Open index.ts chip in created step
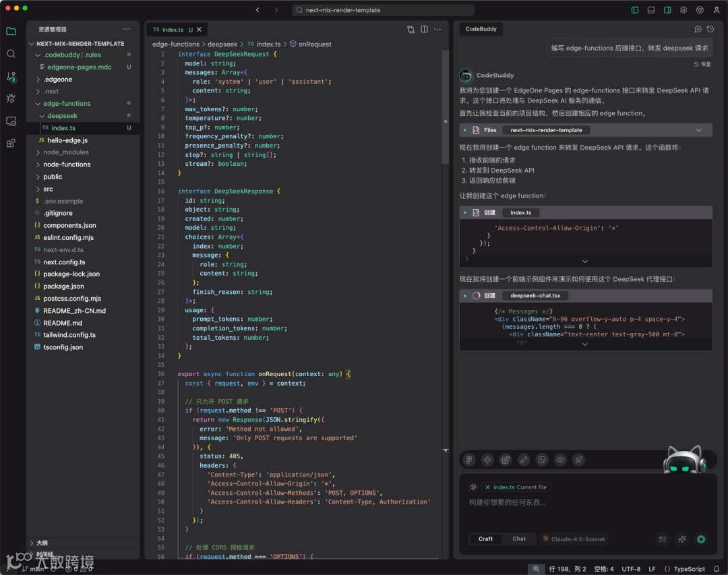This screenshot has height=575, width=728. click(521, 213)
